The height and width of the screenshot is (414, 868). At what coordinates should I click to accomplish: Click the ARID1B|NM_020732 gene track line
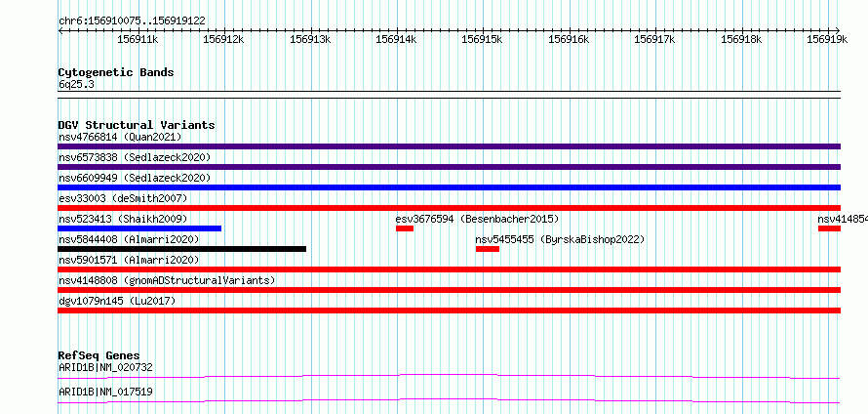tap(449, 377)
